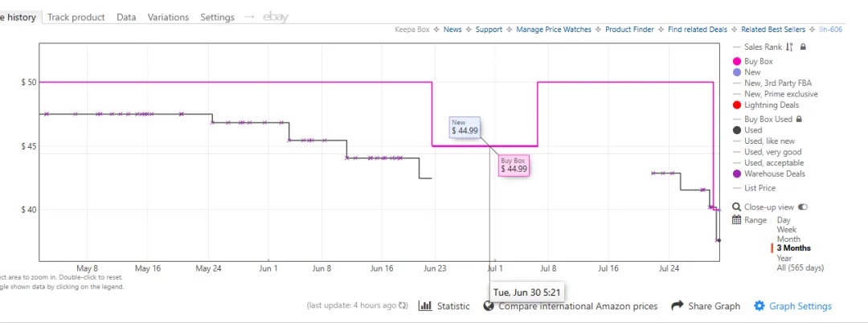This screenshot has width=868, height=323.
Task: Open the Product Finder link
Action: click(x=629, y=29)
